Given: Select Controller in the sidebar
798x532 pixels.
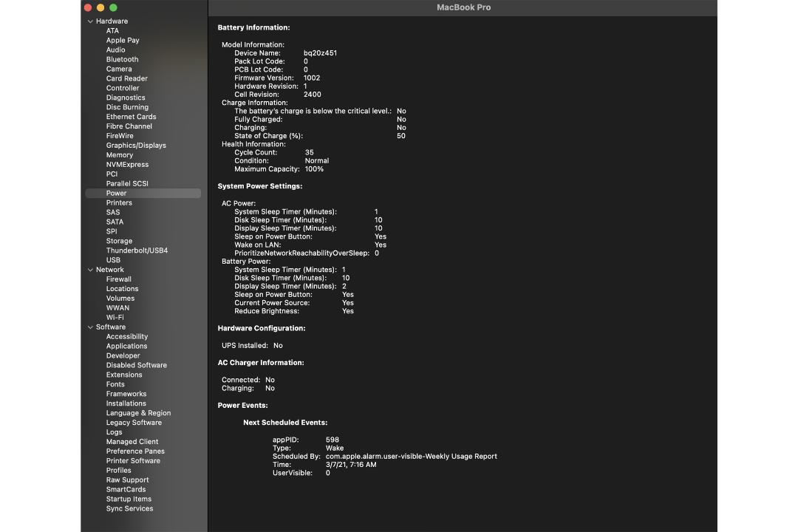Looking at the screenshot, I should click(123, 88).
